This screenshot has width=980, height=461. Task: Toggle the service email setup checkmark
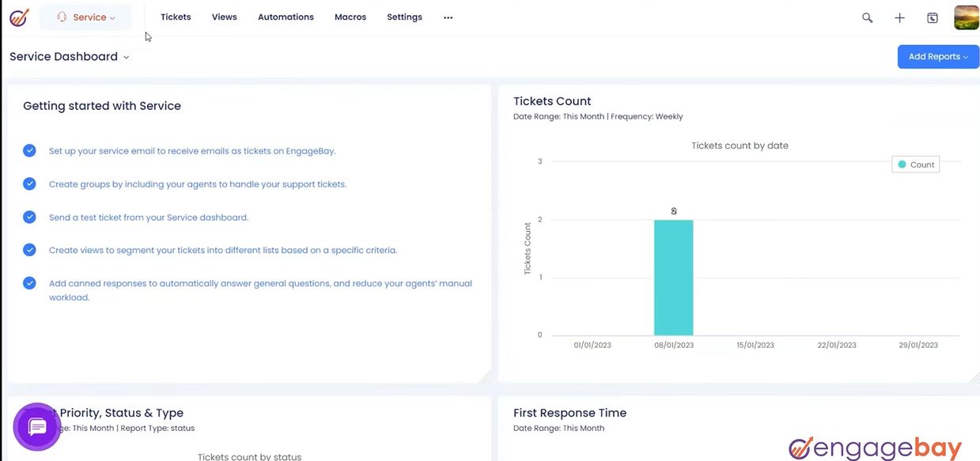(x=29, y=150)
